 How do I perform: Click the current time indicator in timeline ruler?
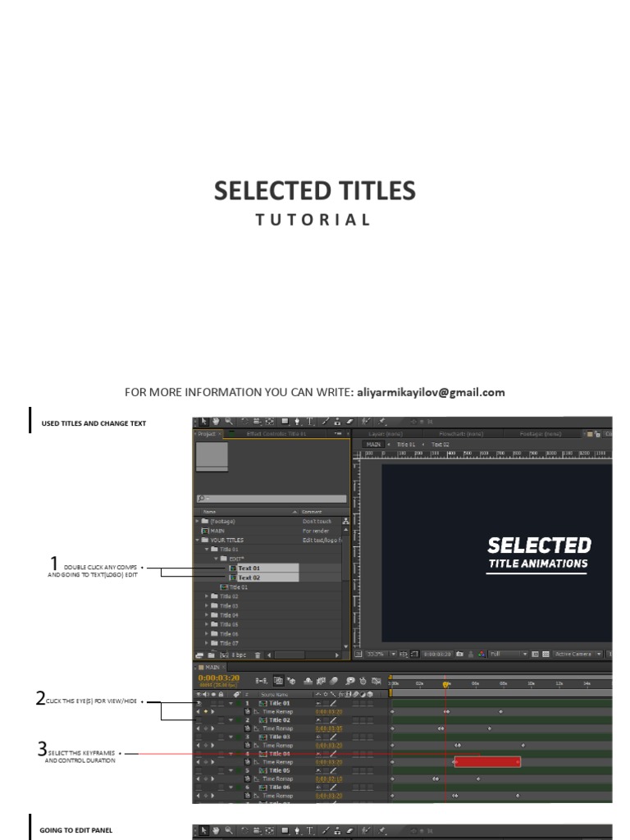pyautogui.click(x=445, y=684)
